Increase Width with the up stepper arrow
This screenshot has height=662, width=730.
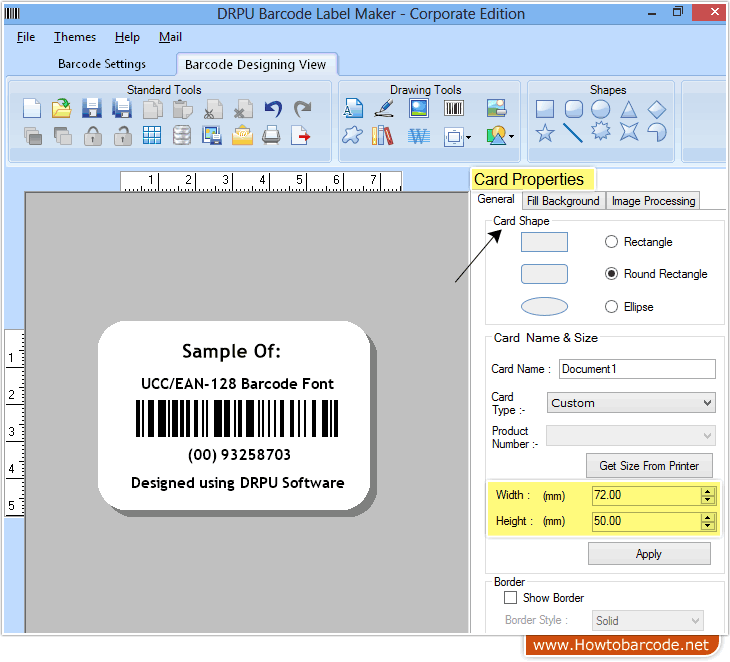point(708,492)
